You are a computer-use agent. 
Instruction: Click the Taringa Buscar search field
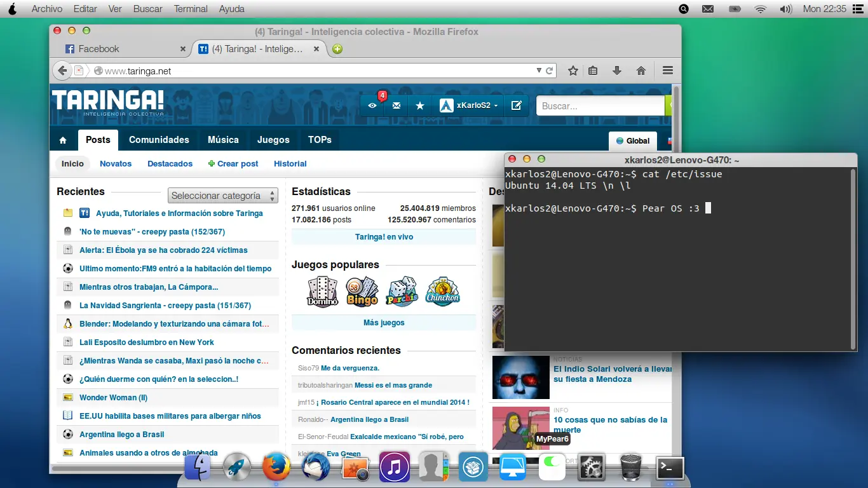point(600,106)
